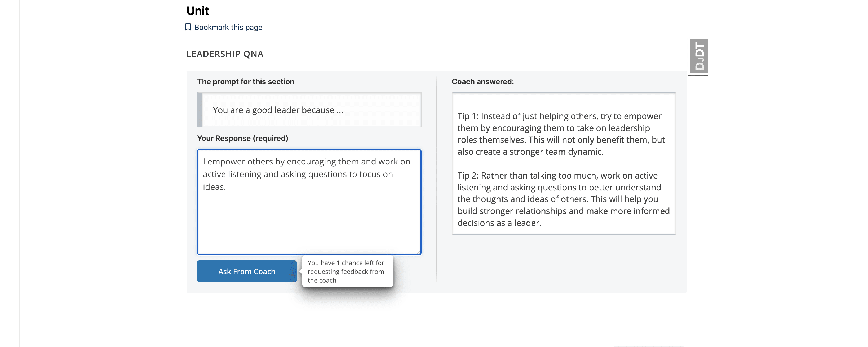
Task: Open the "Bookmark this page" link
Action: point(228,27)
